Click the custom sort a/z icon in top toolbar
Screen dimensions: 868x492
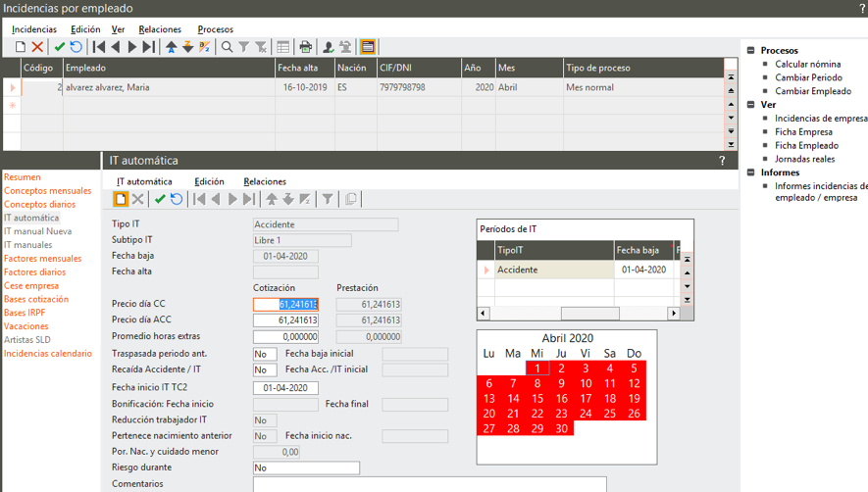tap(205, 47)
